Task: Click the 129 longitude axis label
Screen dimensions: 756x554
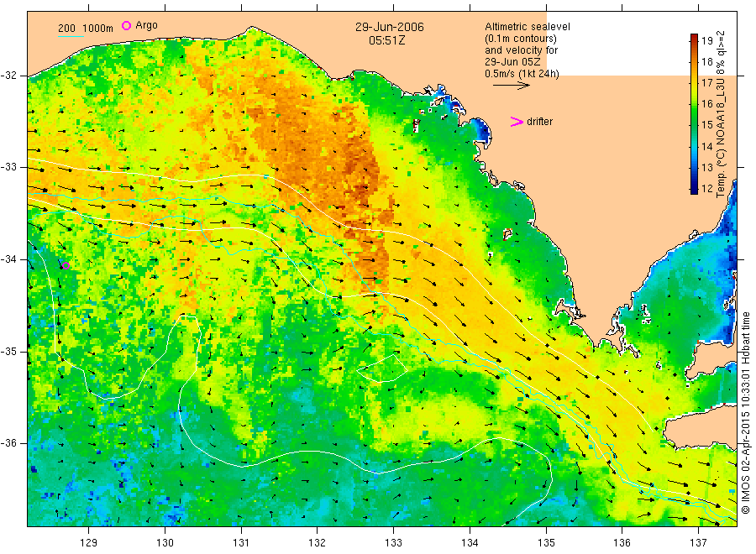Action: [x=89, y=542]
